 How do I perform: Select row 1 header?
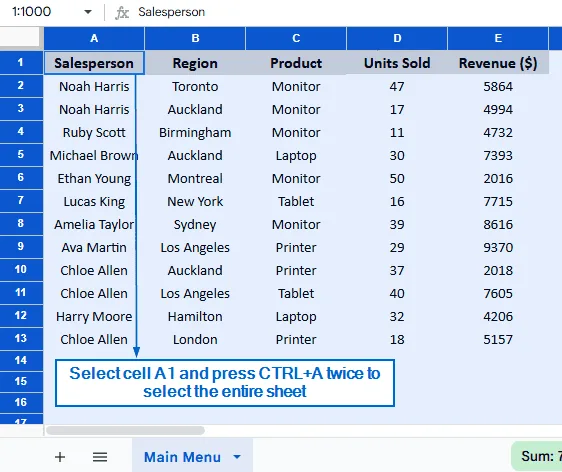[x=21, y=62]
